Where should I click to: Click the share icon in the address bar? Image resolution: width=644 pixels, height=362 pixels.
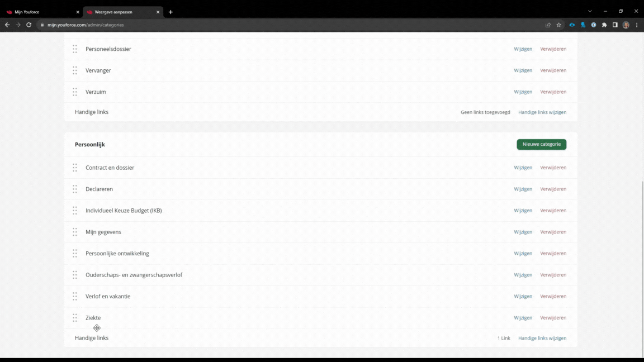[548, 25]
